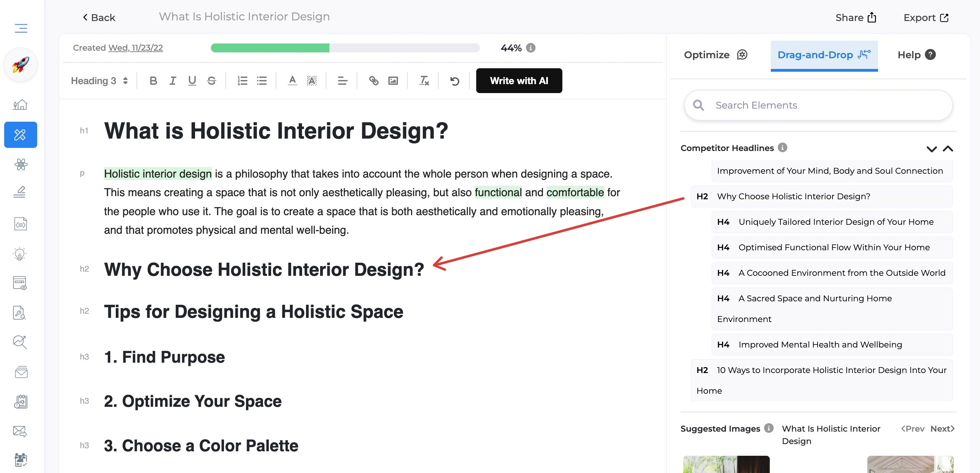Go to Next suggested images
The height and width of the screenshot is (473, 980).
[943, 429]
